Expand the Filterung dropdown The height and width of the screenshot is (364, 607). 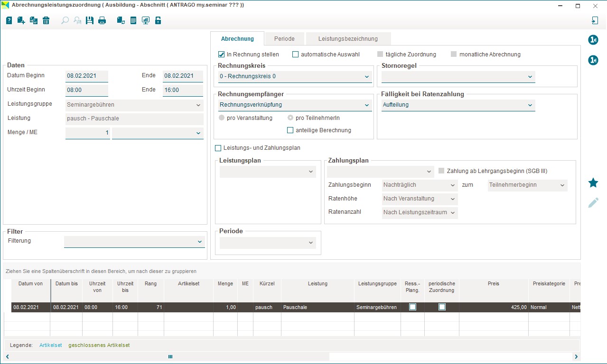[x=134, y=242]
